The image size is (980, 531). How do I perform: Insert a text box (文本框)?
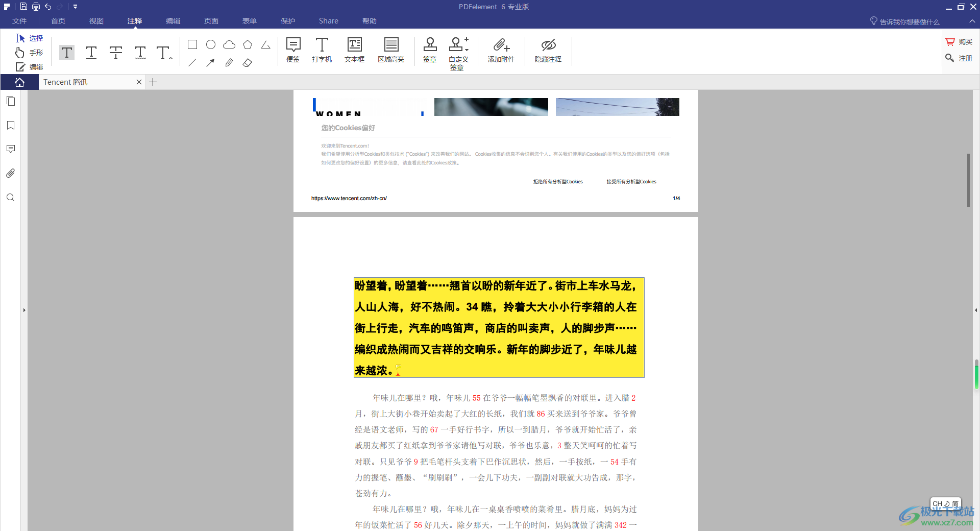(x=355, y=50)
